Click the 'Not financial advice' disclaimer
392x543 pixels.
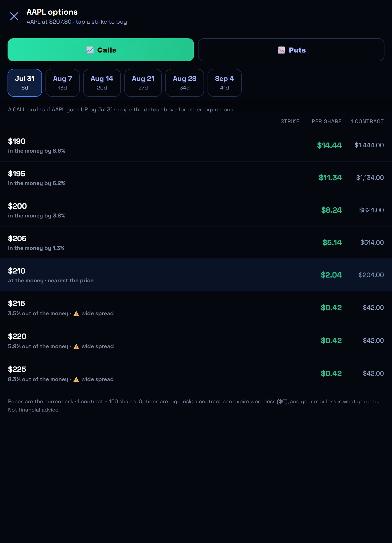[34, 410]
